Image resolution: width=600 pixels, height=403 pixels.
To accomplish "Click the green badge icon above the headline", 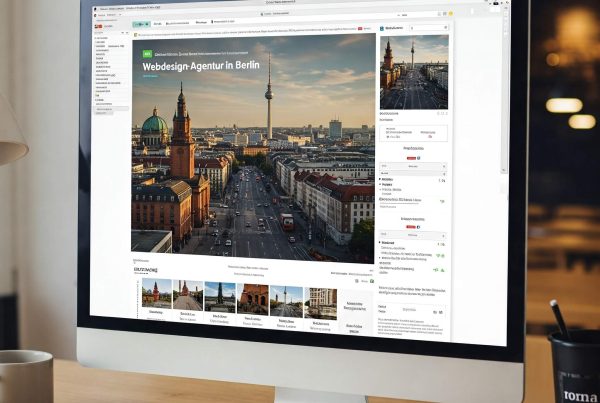I will 147,54.
